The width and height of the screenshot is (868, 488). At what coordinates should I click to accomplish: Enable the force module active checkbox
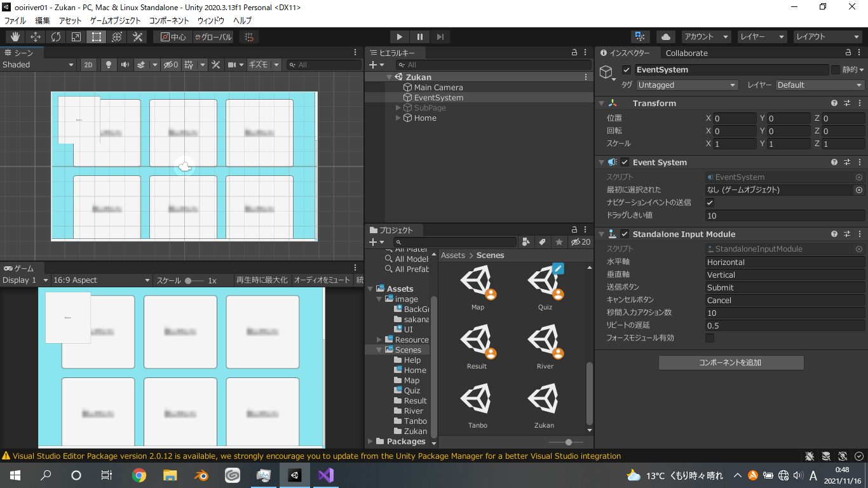(710, 338)
